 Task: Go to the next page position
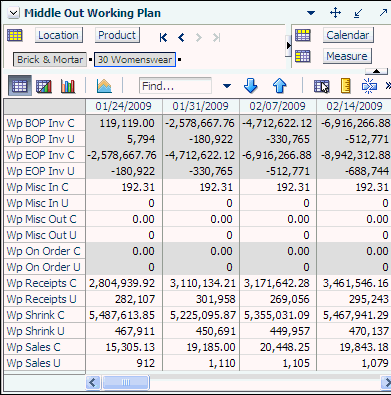coord(199,38)
